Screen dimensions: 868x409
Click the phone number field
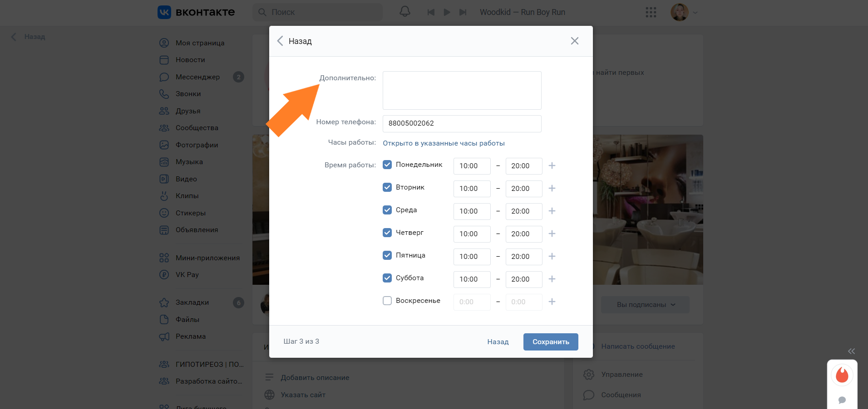coord(462,123)
